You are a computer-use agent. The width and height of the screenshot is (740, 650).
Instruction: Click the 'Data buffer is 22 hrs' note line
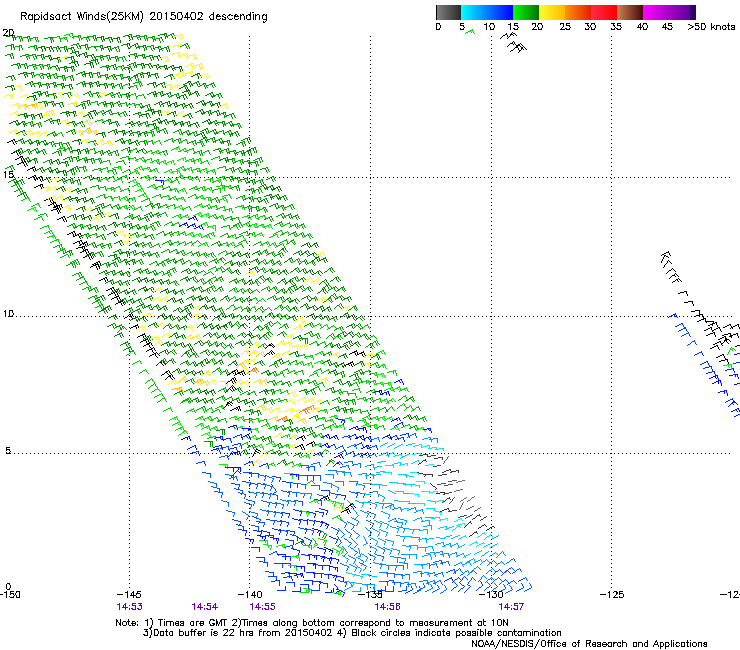coord(352,633)
